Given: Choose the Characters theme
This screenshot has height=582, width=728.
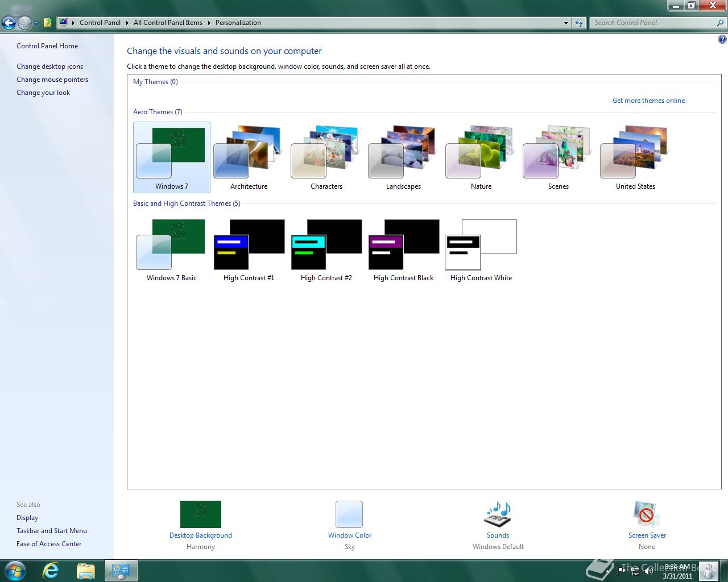Looking at the screenshot, I should click(326, 157).
